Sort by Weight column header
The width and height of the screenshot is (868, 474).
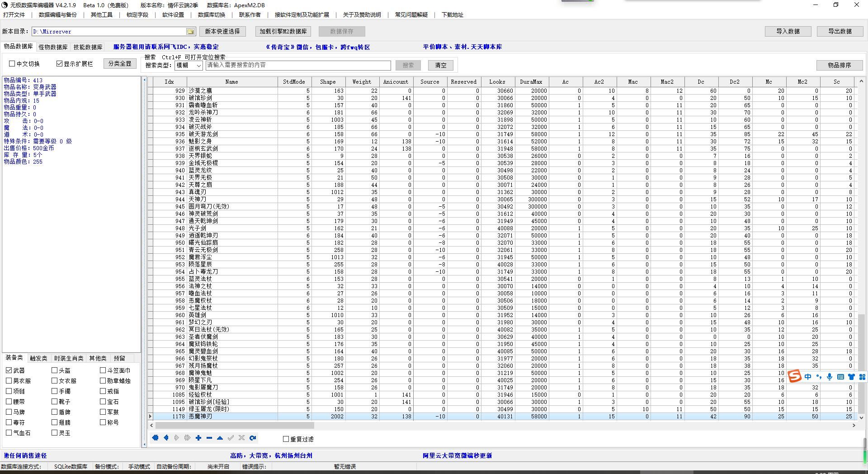(x=362, y=82)
